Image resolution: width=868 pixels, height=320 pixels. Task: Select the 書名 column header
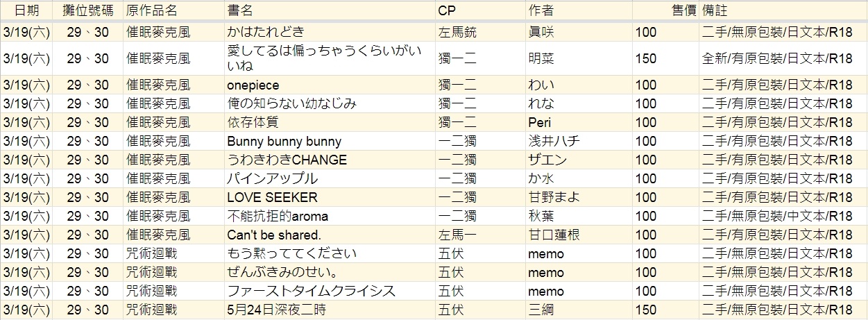click(x=330, y=10)
